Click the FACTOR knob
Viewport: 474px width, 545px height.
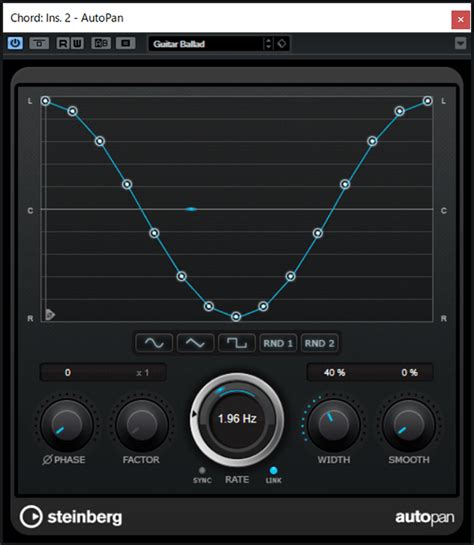pos(142,425)
